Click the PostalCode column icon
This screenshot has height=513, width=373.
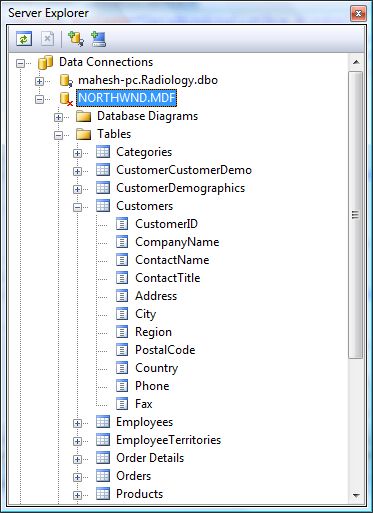click(122, 350)
